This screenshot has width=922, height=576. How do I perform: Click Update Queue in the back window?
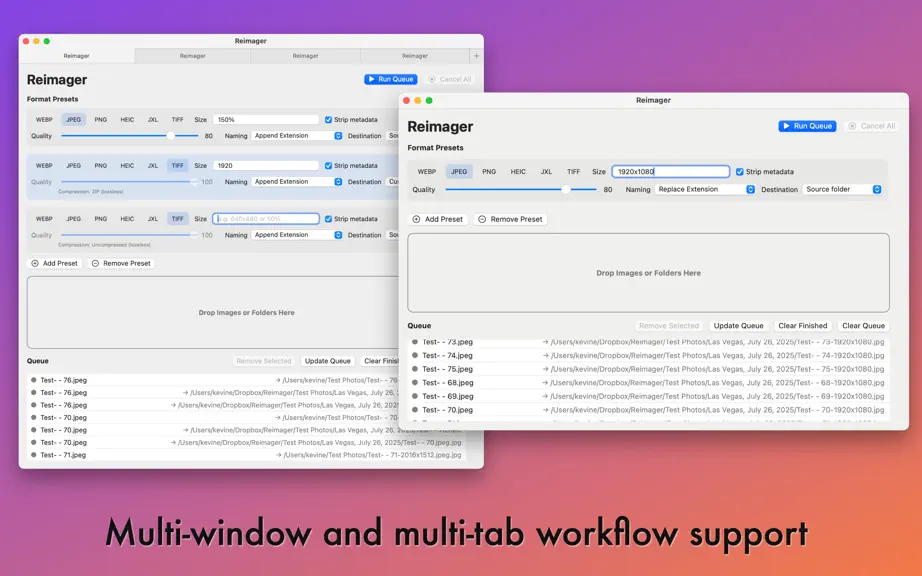tap(328, 361)
